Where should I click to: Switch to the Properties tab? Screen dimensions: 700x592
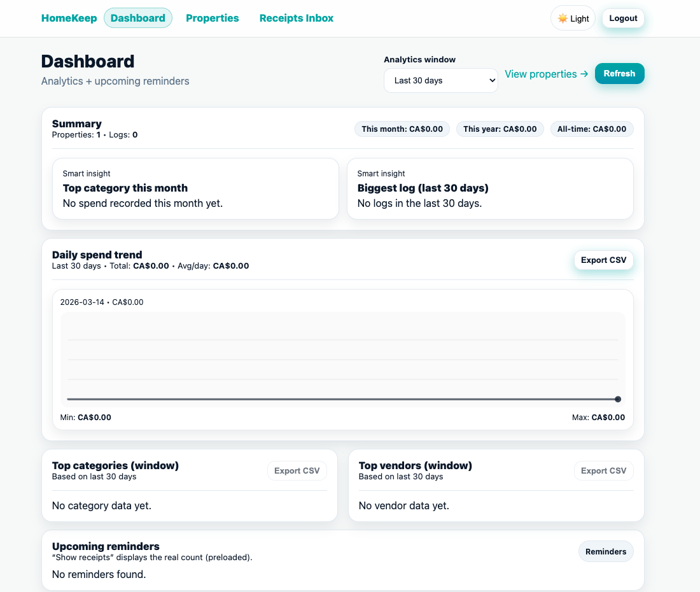click(x=213, y=18)
